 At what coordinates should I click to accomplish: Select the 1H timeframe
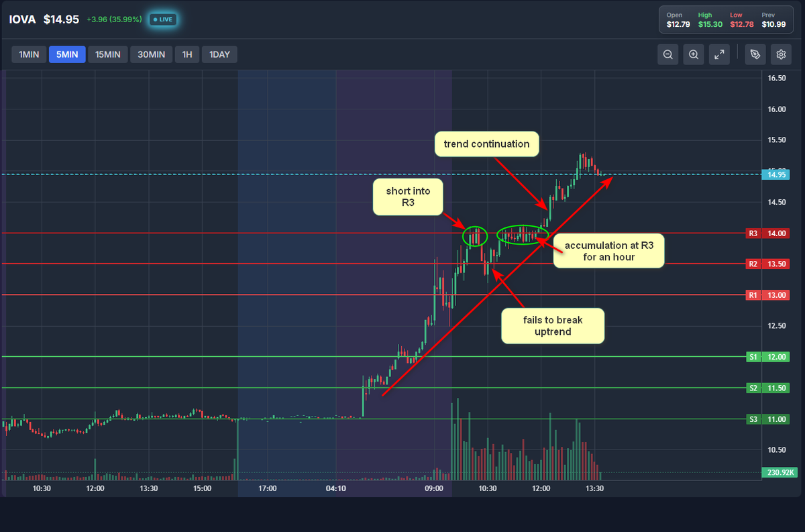(187, 54)
